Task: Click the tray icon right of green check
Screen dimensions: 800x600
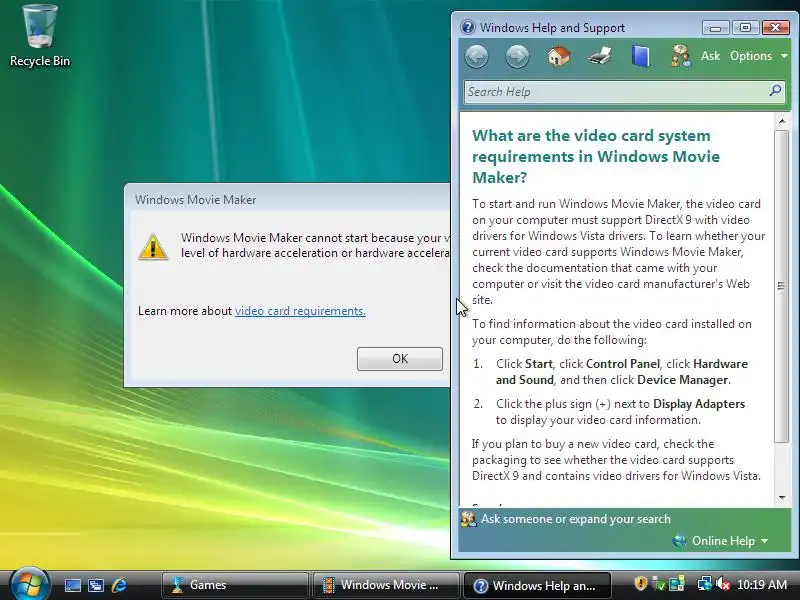Action: 677,584
